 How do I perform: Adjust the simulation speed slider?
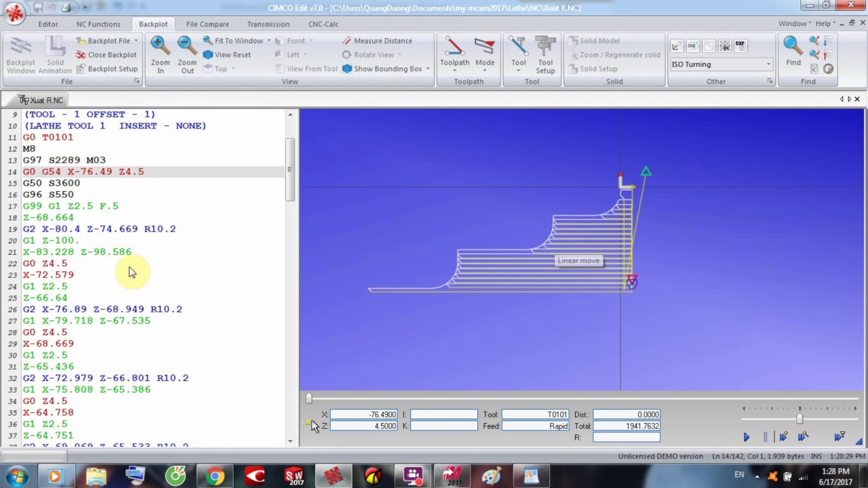800,419
